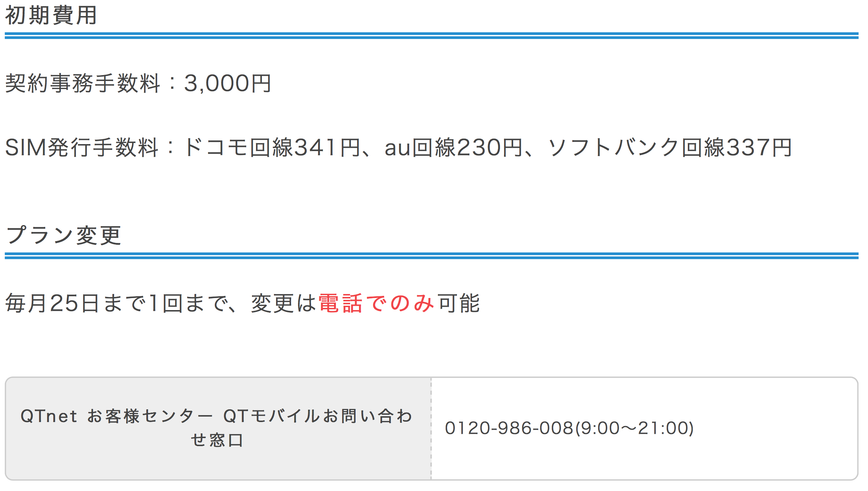
Task: Click the dashed divider between table cells
Action: coord(431,429)
